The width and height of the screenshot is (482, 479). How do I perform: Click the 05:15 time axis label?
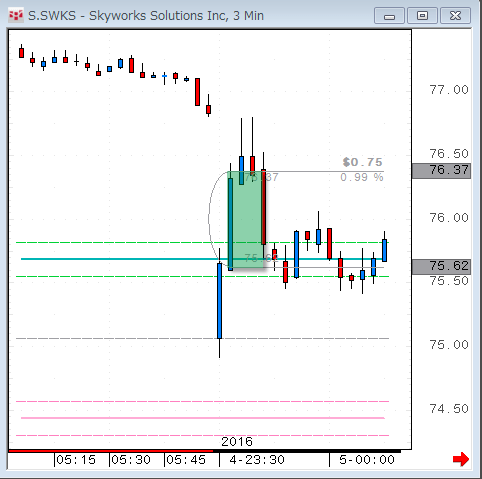pyautogui.click(x=76, y=460)
